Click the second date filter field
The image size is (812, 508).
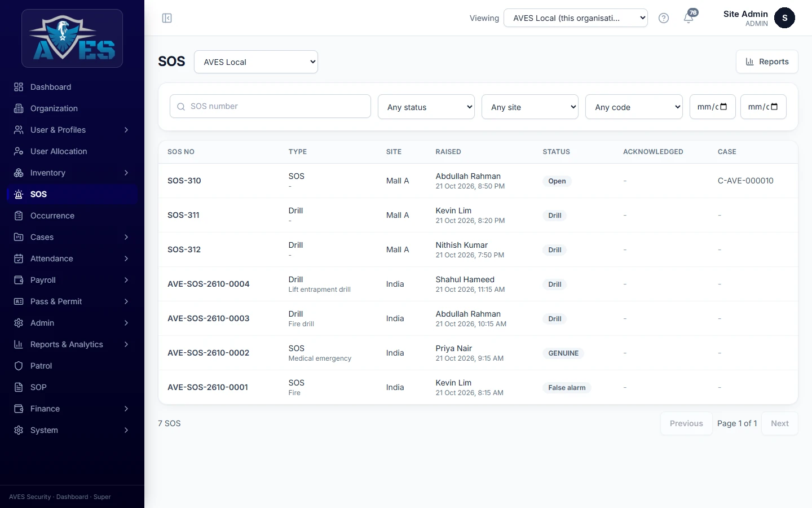tap(764, 107)
